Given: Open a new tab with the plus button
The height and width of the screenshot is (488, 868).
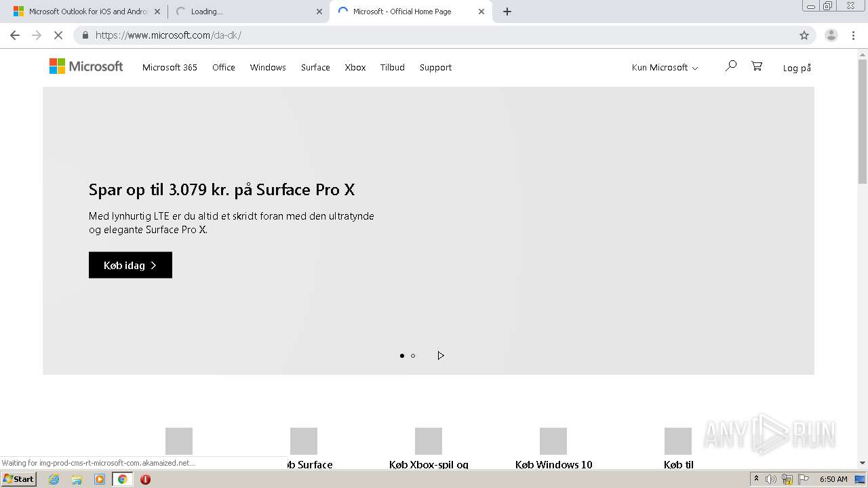Looking at the screenshot, I should pos(507,12).
